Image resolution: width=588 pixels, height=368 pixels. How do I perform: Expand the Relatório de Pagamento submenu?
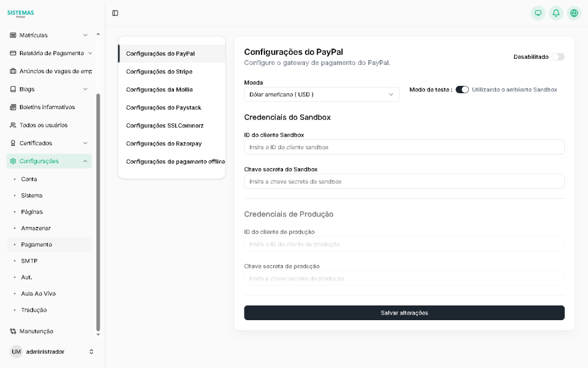(x=90, y=53)
